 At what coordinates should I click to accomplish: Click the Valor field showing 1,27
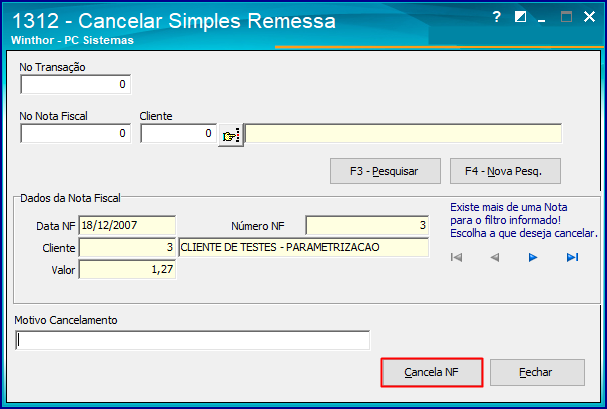click(126, 268)
